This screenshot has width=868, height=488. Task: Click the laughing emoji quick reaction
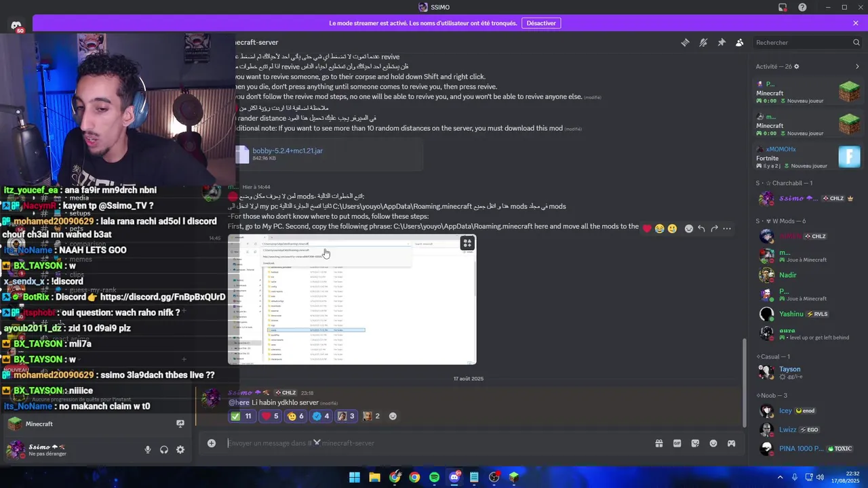(x=660, y=228)
